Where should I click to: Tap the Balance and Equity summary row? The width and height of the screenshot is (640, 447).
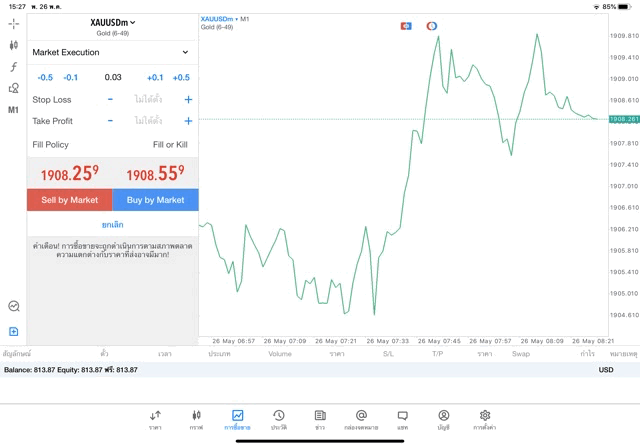(320, 370)
